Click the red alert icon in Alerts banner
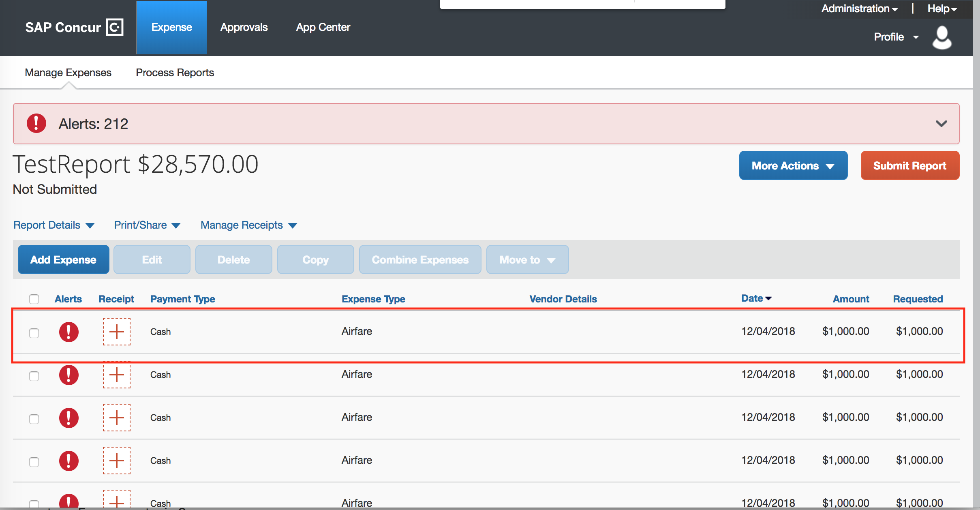 36,123
